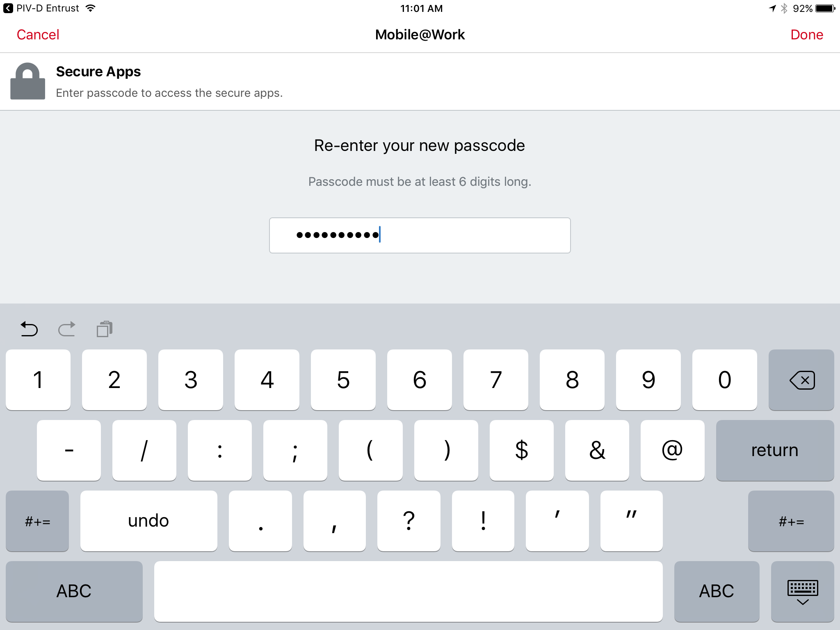The image size is (840, 630).
Task: Switch to symbols with left #+= key
Action: click(37, 521)
